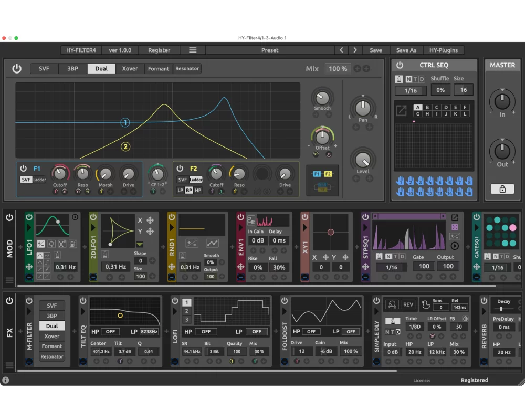Expand the LFO1 module arrow
This screenshot has width=525, height=420.
click(29, 227)
